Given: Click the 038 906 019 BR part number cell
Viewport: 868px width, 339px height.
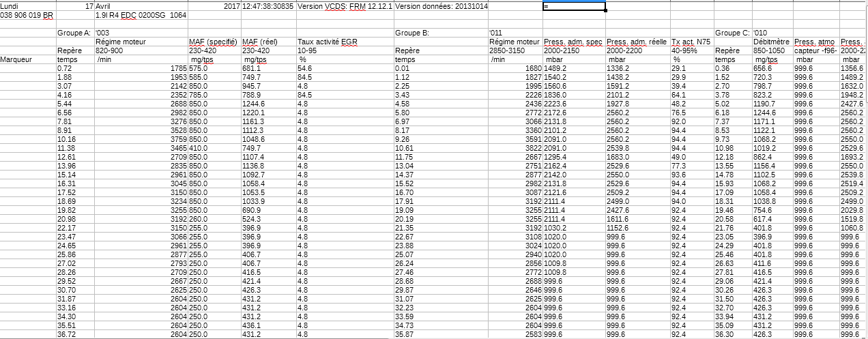Looking at the screenshot, I should coord(28,14).
